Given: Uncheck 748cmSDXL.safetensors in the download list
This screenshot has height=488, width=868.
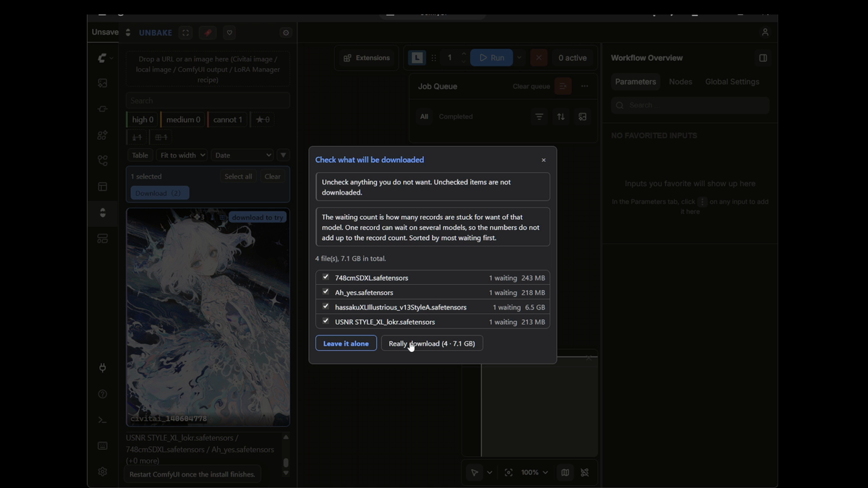Looking at the screenshot, I should click(325, 278).
